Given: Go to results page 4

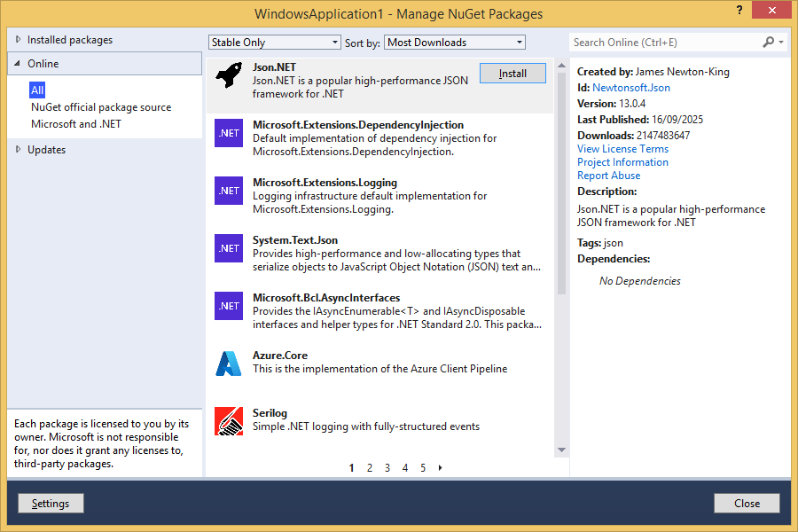Looking at the screenshot, I should pos(405,468).
